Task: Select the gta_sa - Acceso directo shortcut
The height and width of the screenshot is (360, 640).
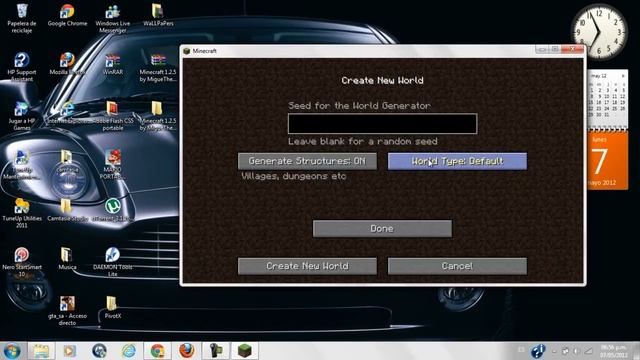Action: pyautogui.click(x=67, y=311)
